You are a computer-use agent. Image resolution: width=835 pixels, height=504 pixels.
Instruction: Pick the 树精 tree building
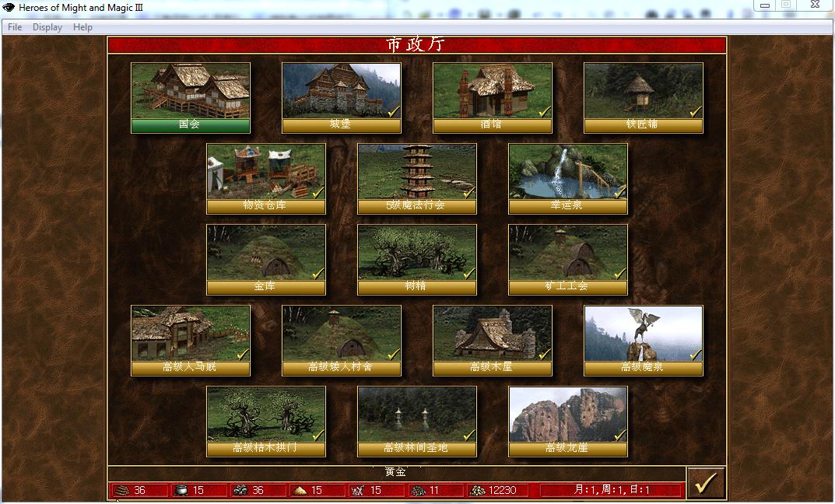coord(416,253)
